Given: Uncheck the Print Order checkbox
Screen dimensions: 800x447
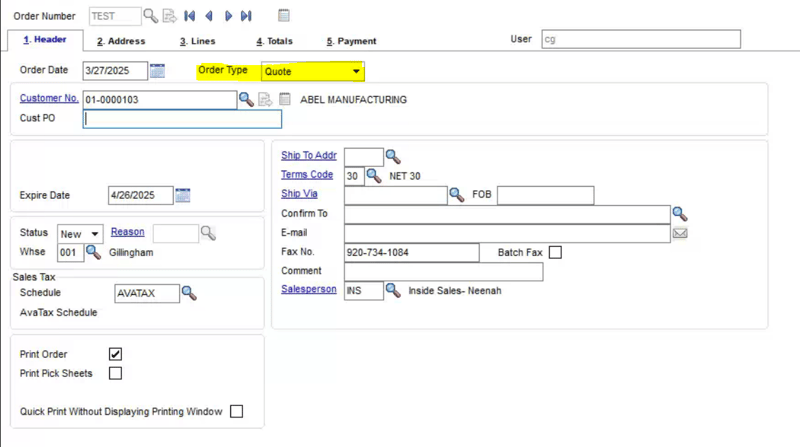Looking at the screenshot, I should click(x=115, y=354).
